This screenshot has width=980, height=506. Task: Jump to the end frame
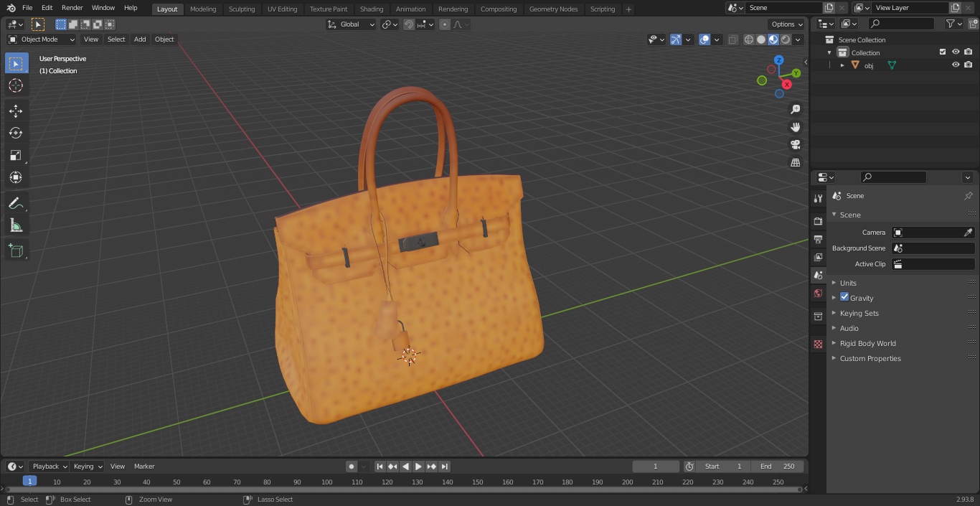[445, 467]
